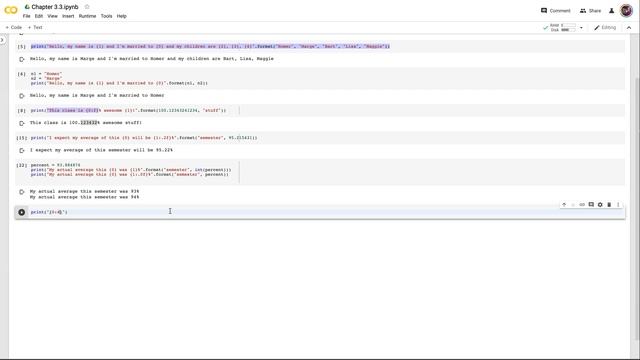Star the Chapter 3.3.ipynb notebook
640x360 pixels.
pos(87,7)
